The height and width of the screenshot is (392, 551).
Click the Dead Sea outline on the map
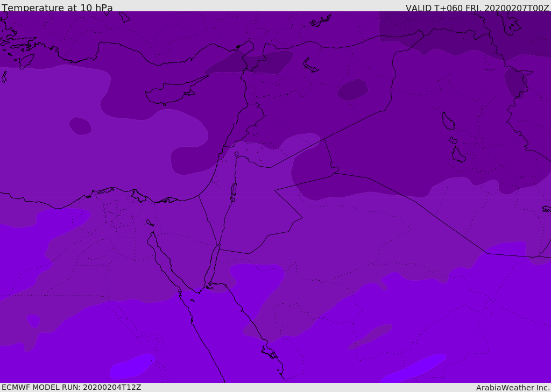click(234, 192)
